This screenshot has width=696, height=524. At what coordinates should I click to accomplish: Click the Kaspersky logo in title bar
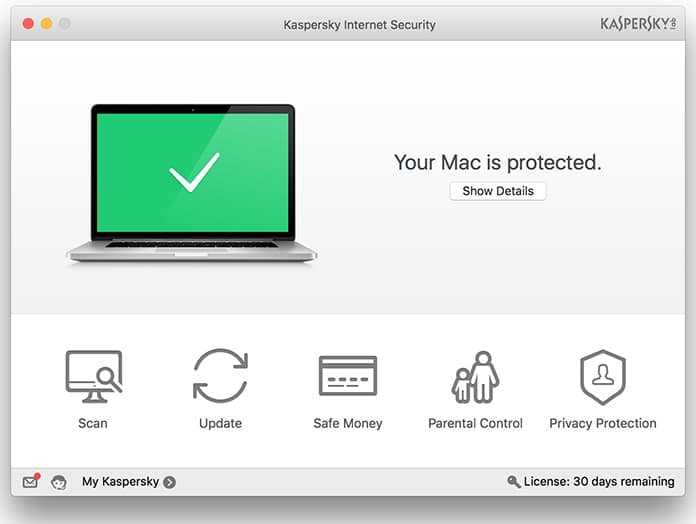coord(638,24)
